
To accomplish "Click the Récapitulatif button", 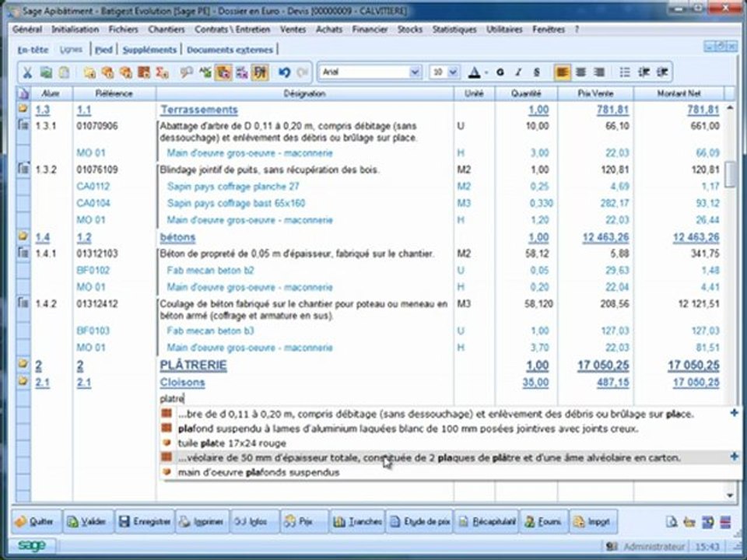I will [487, 522].
